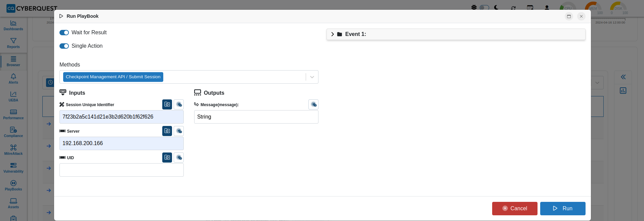Click the sun light-mode icon

pos(474,7)
